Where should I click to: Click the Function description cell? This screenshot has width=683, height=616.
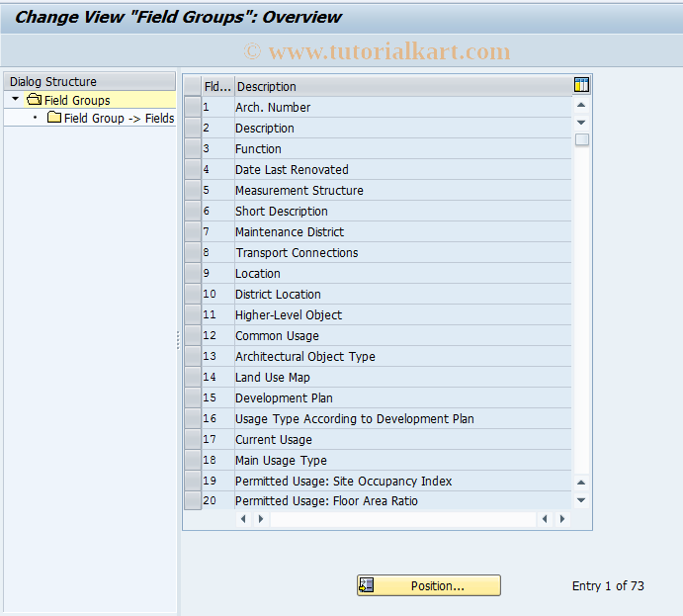403,148
